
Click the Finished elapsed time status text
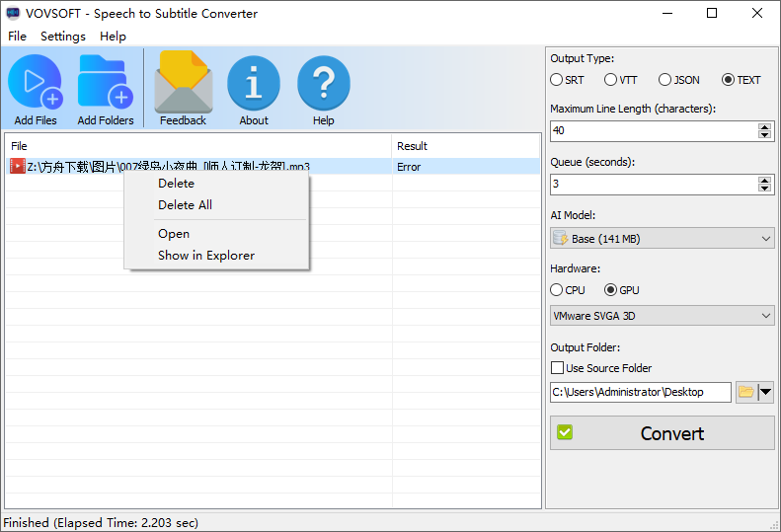point(101,522)
